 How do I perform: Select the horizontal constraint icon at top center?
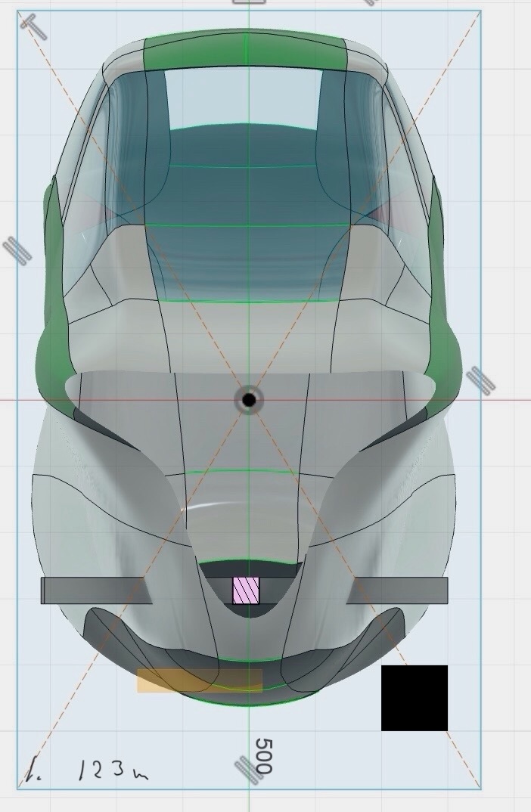tap(249, 2)
